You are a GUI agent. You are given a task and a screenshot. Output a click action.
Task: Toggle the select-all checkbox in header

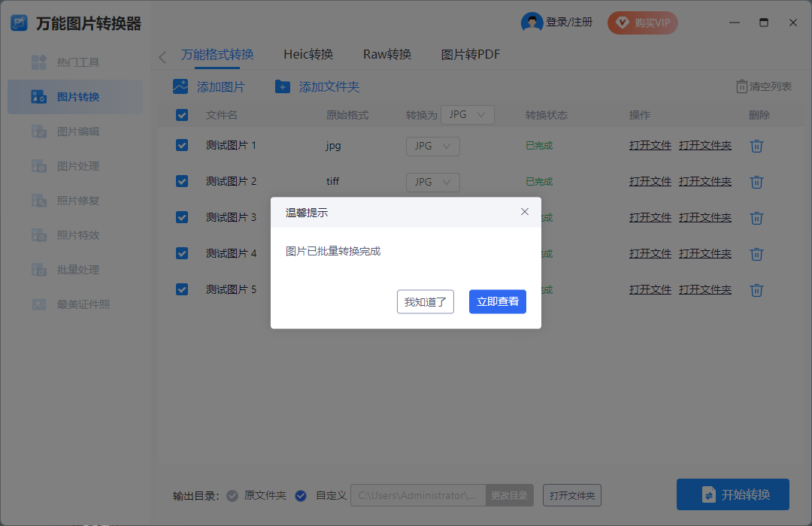pos(182,115)
